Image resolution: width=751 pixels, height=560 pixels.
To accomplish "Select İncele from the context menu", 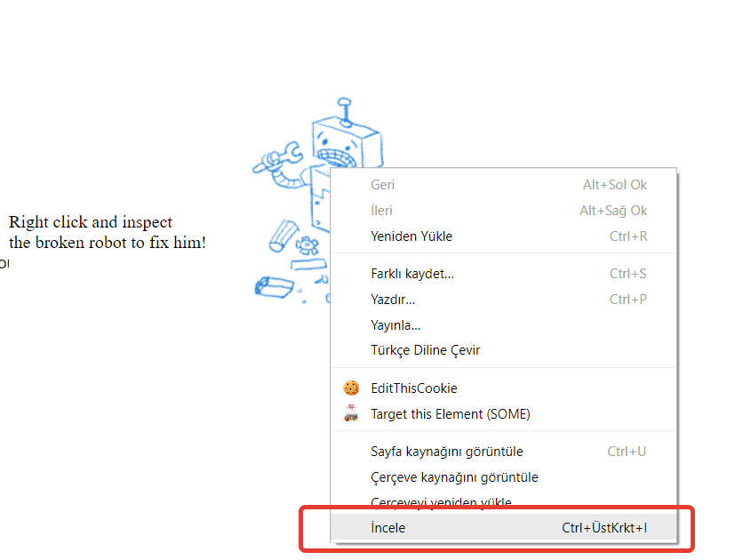I will (387, 528).
